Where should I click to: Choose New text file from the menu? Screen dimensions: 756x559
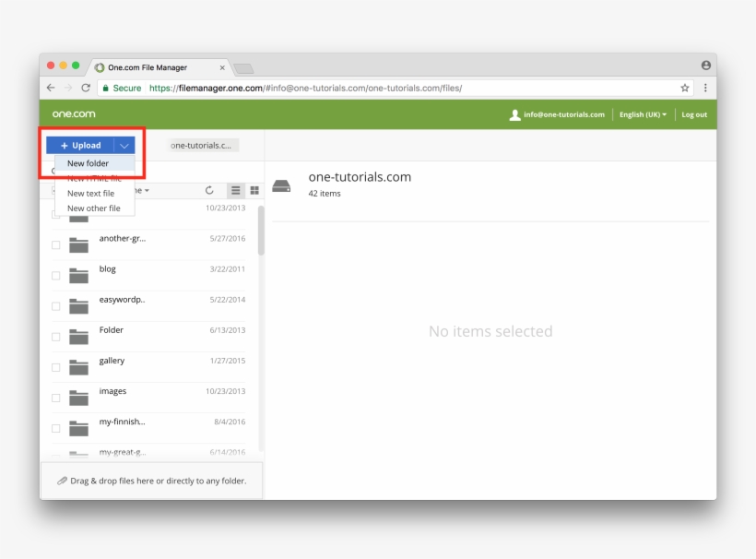coord(94,193)
